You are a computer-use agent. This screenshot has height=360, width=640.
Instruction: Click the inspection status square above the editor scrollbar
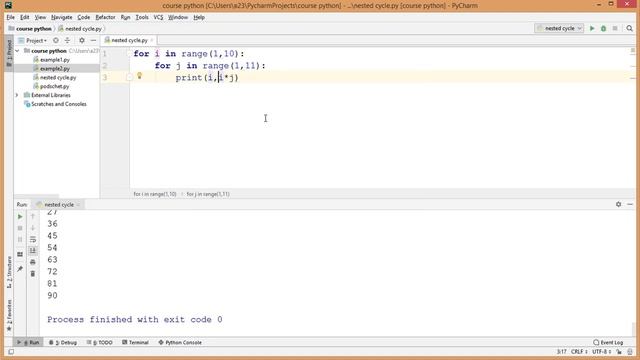633,51
